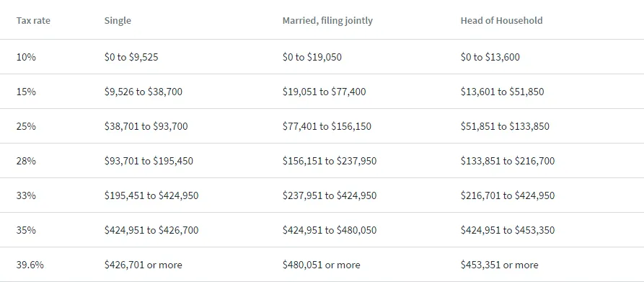The height and width of the screenshot is (282, 644).
Task: Click the Married, filing jointly header
Action: pyautogui.click(x=327, y=20)
